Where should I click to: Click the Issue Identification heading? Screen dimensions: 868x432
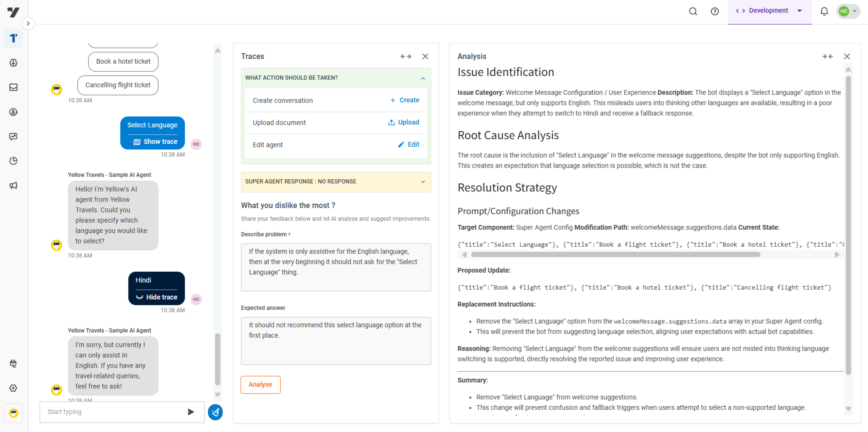(505, 72)
